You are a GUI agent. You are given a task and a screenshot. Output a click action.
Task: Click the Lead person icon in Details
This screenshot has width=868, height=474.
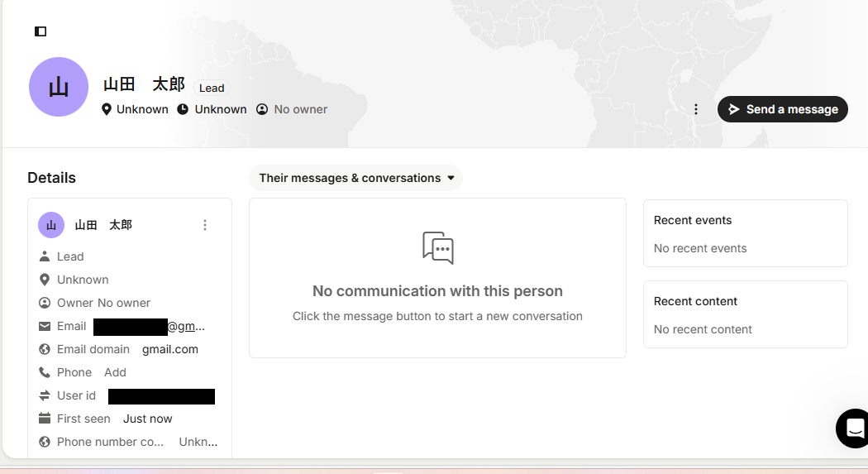click(x=45, y=256)
